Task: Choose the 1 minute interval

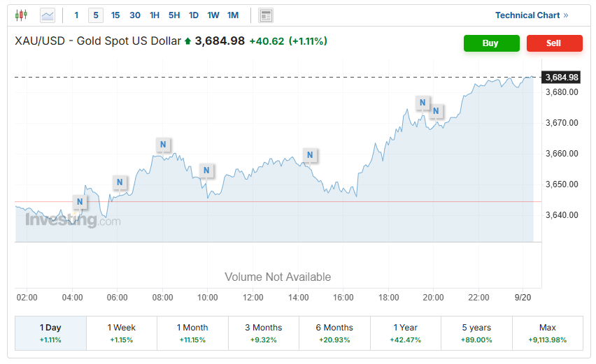Action: click(76, 15)
